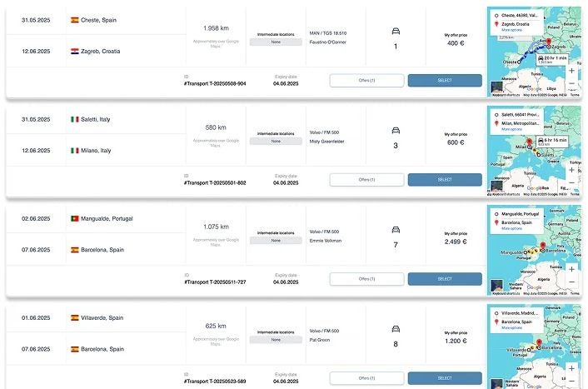Click the Croatia flag next to Zagreb
The image size is (588, 389).
tap(75, 51)
